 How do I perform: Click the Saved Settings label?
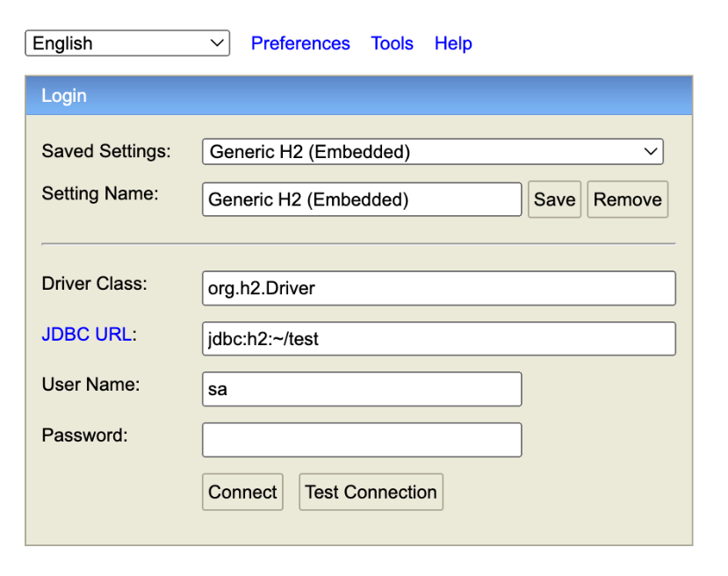tap(106, 151)
